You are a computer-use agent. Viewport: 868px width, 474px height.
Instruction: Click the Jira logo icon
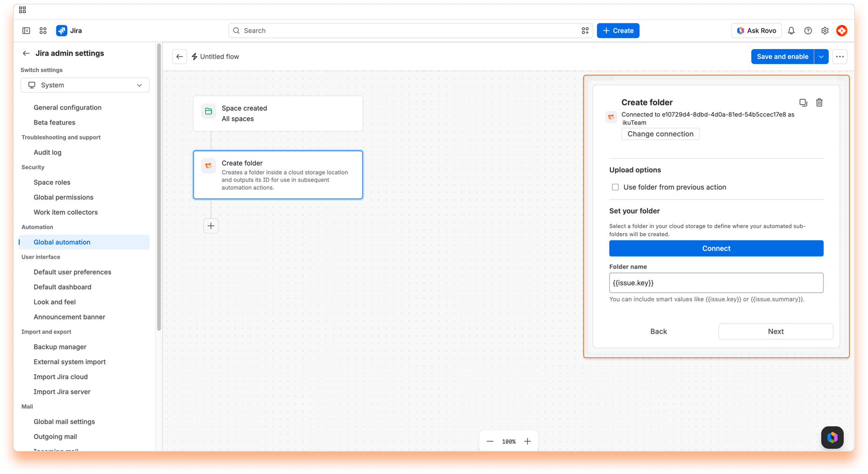61,31
